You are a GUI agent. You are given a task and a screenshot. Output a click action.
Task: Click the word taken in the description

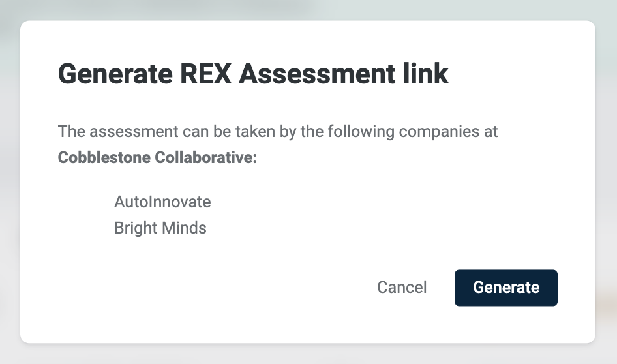[x=255, y=131]
